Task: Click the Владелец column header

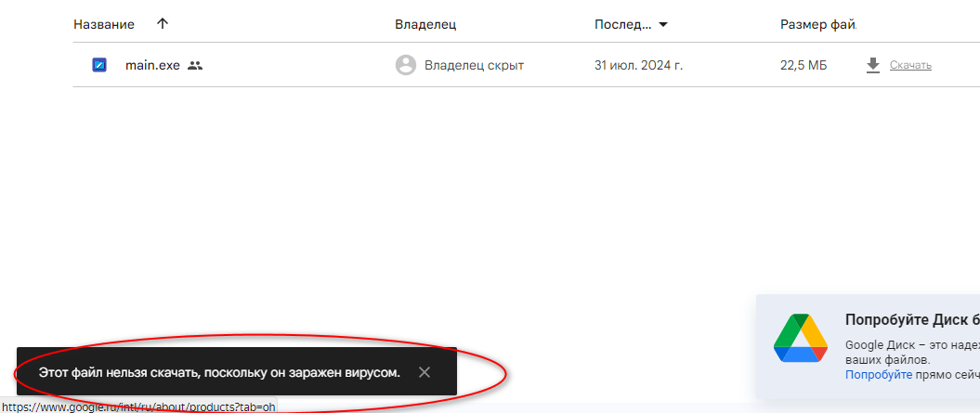Action: [425, 25]
